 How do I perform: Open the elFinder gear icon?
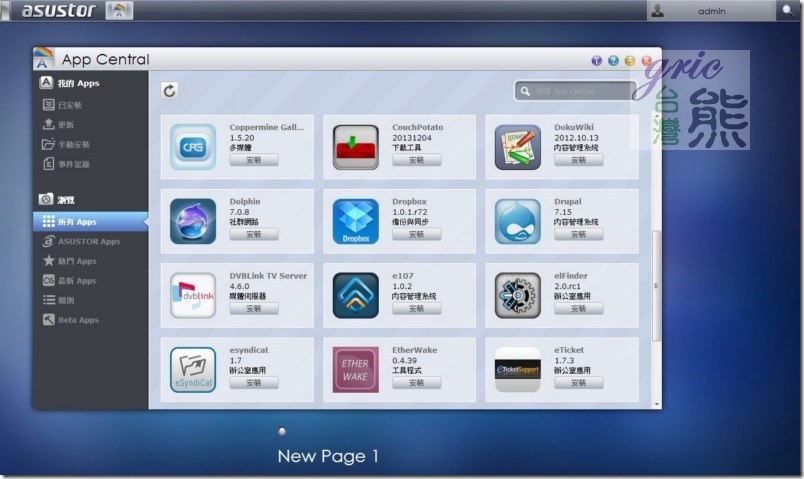point(517,295)
